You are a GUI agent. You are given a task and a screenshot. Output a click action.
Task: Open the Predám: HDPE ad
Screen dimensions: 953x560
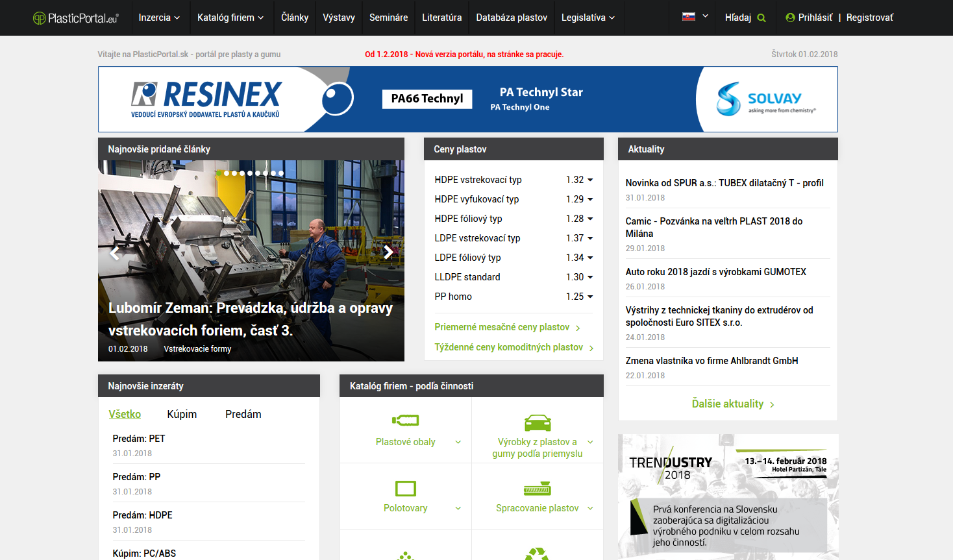[x=142, y=515]
